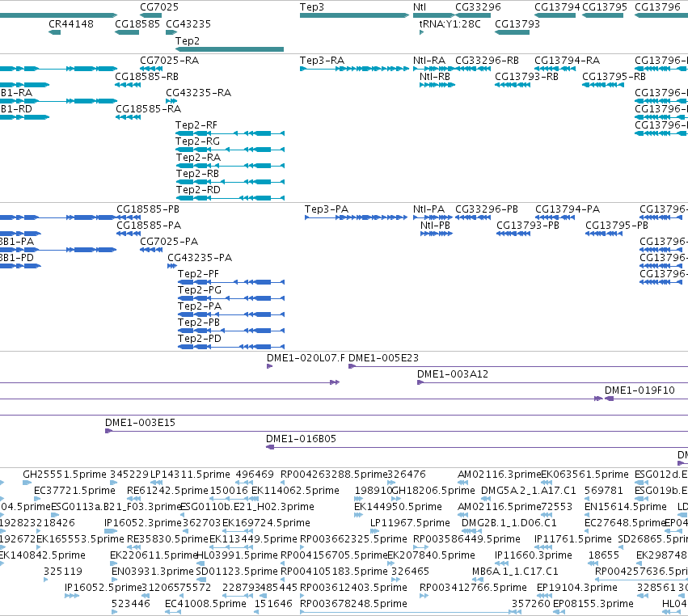Screen dimensions: 688x616
Task: Click the tRNA:Y1:28C label
Action: 450,23
